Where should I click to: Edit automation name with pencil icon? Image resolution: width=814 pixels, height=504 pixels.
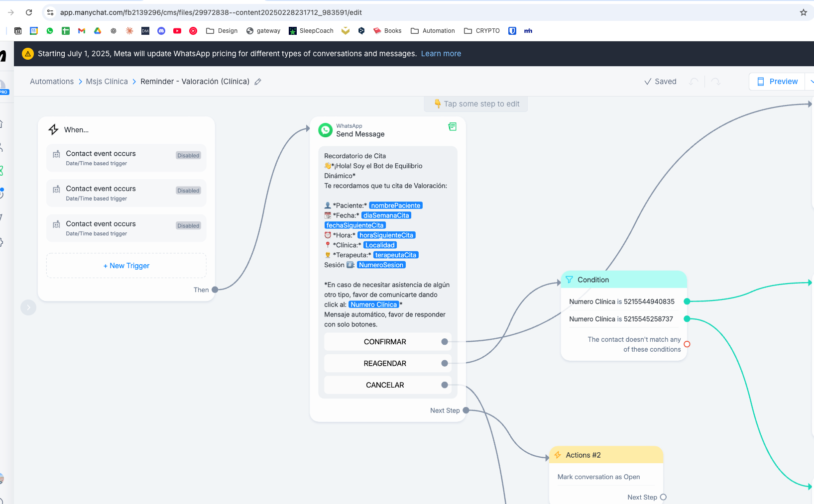tap(258, 82)
